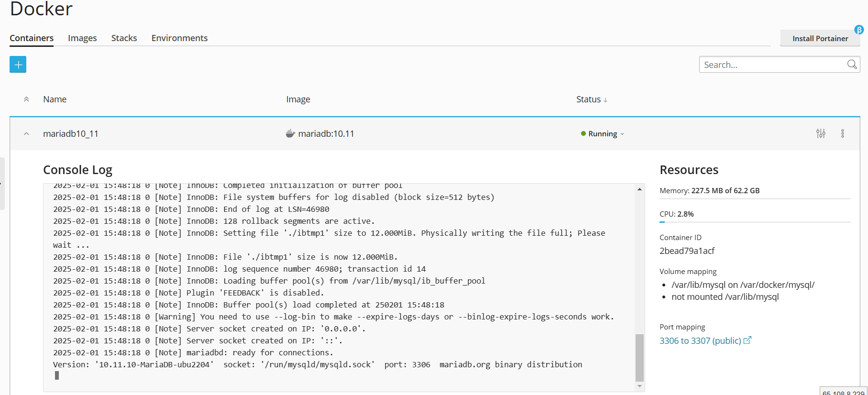Image resolution: width=868 pixels, height=395 pixels.
Task: Open the 3306 to 3307 (public) link
Action: pos(700,340)
